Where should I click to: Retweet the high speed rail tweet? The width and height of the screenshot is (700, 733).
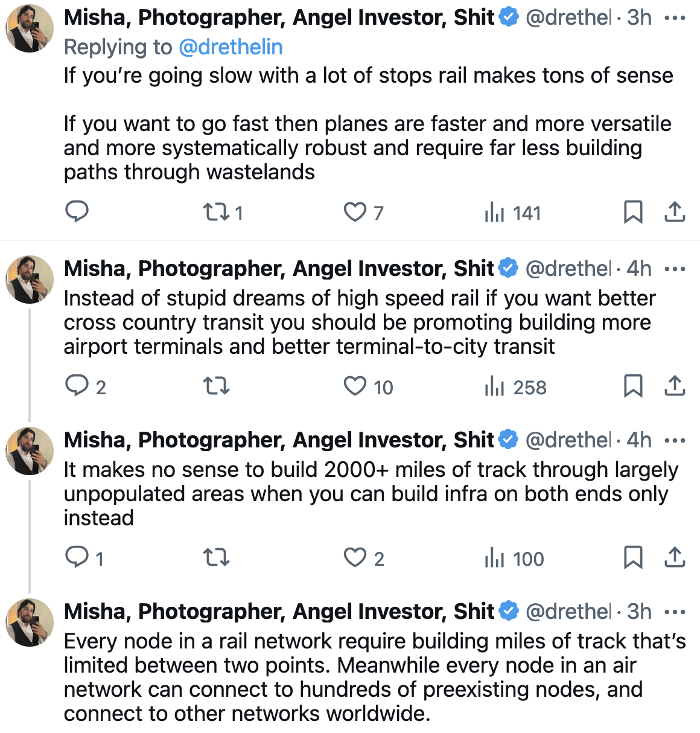[215, 386]
